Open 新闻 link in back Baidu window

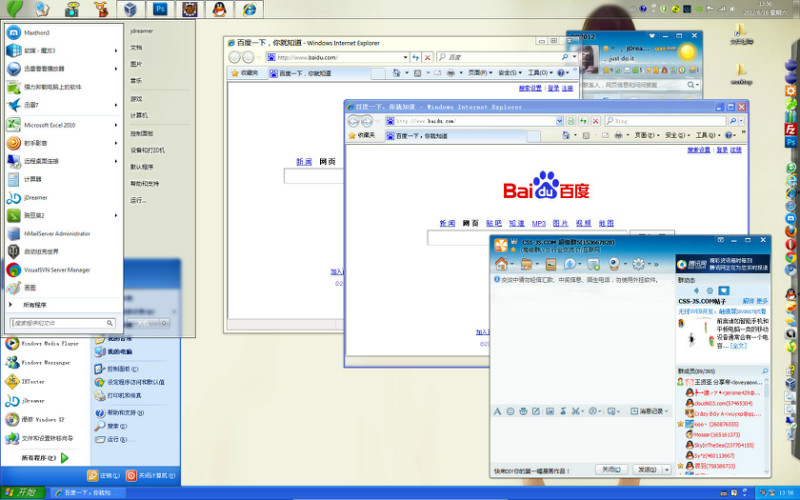[x=304, y=162]
